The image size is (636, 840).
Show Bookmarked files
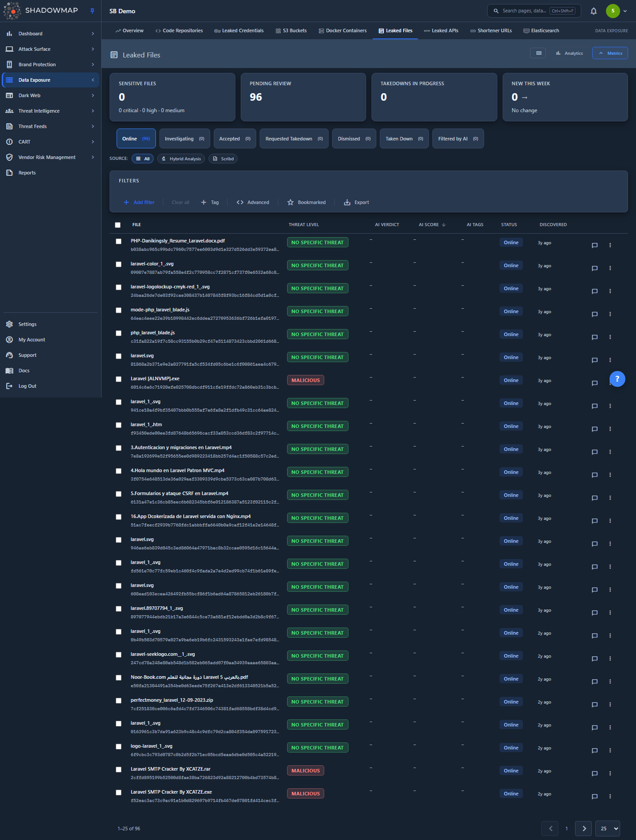pos(307,202)
